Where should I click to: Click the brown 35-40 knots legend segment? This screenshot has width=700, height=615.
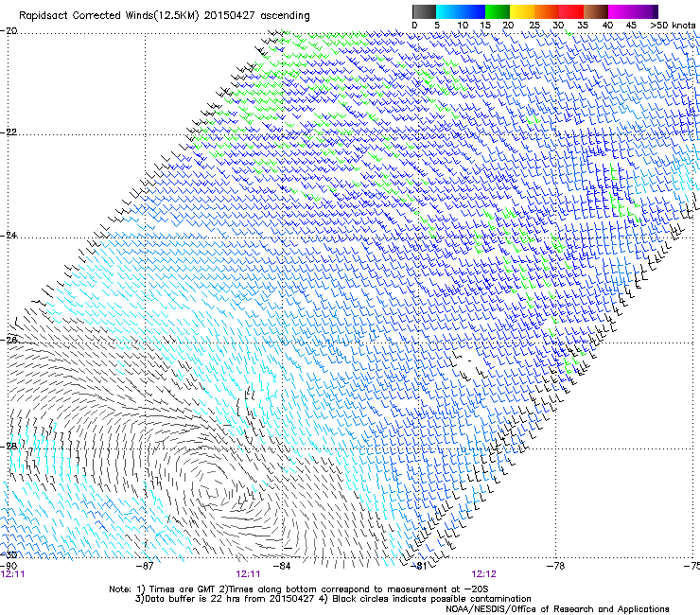tap(596, 11)
